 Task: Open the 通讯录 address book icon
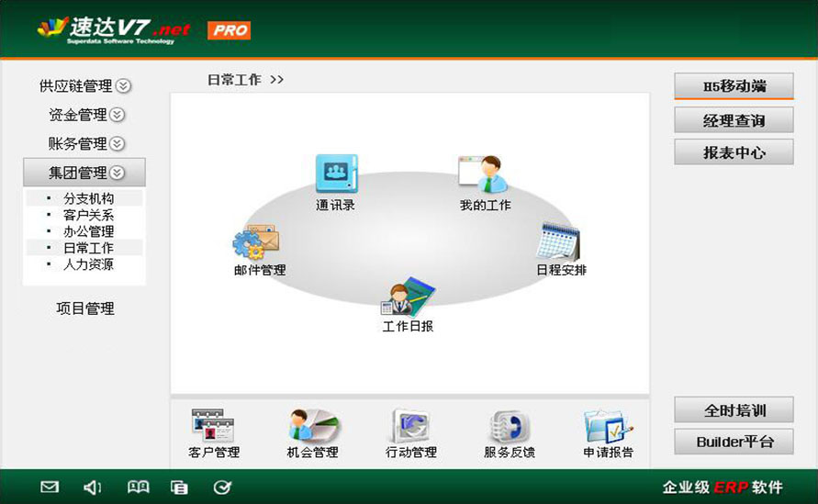click(x=337, y=174)
